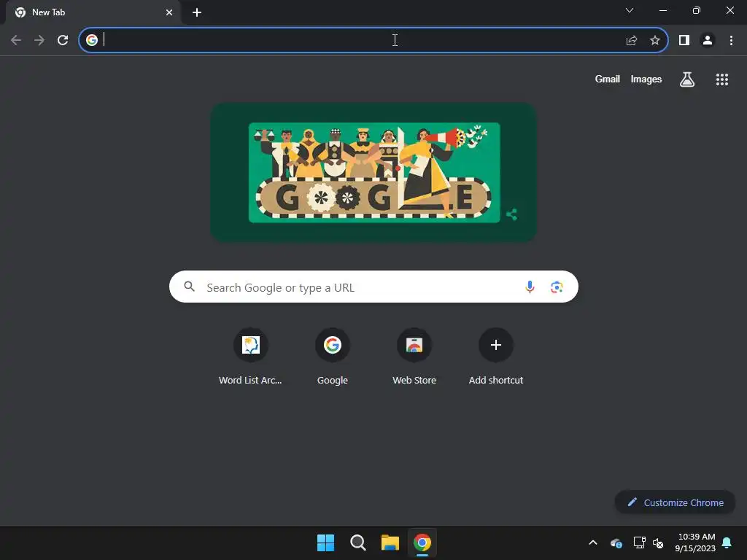Click the forward navigation arrow
The height and width of the screenshot is (560, 747).
tap(39, 40)
